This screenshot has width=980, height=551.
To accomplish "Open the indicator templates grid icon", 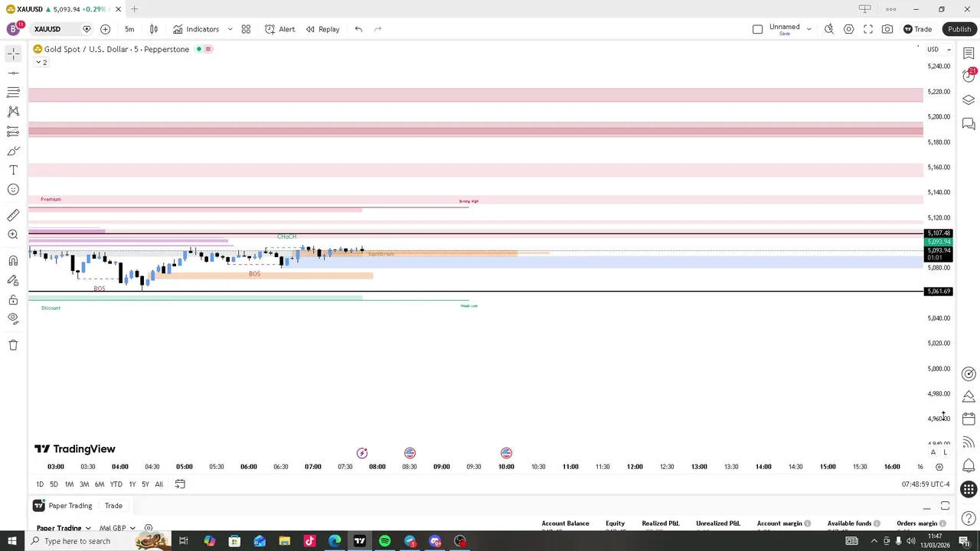I will tap(246, 29).
